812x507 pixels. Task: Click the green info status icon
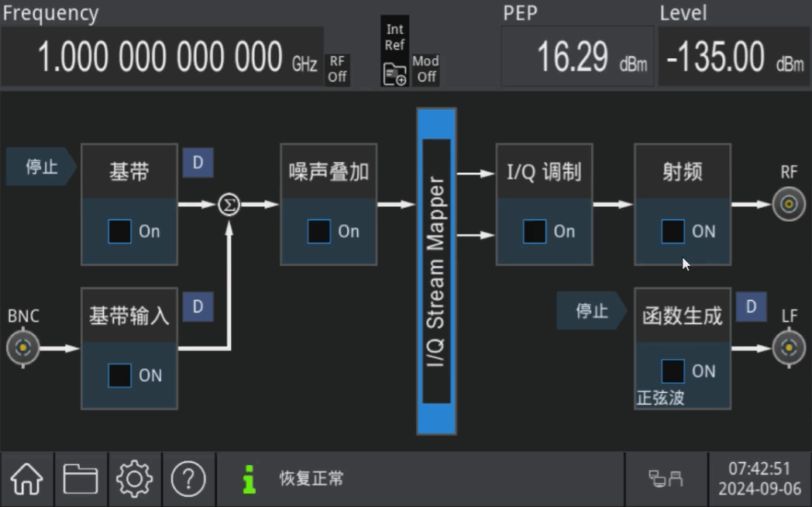[249, 479]
